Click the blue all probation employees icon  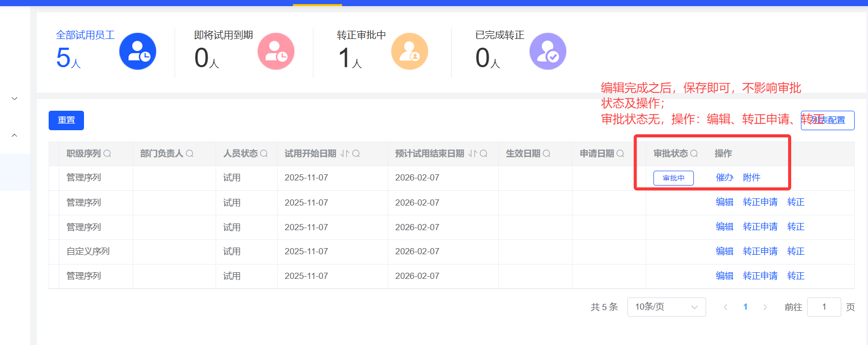pos(138,51)
